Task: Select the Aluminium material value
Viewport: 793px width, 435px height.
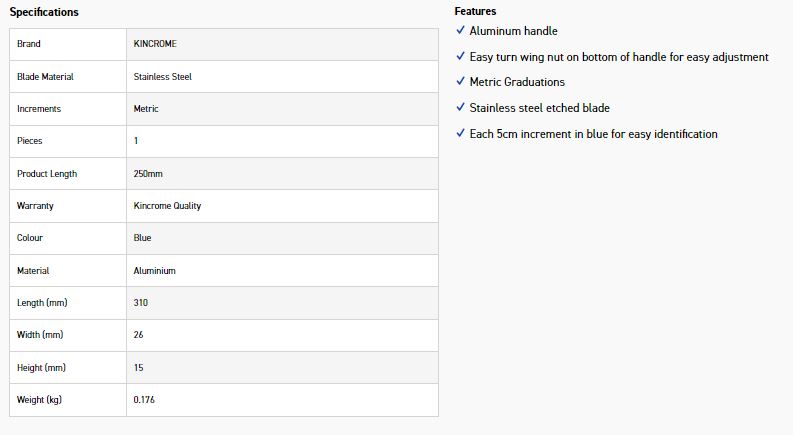Action: (154, 271)
